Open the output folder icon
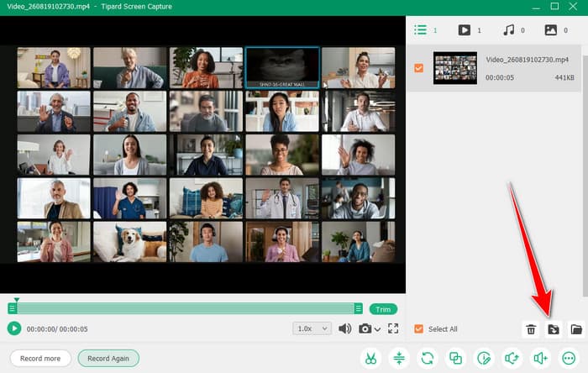Screen dimensions: 588x373 (x=576, y=329)
